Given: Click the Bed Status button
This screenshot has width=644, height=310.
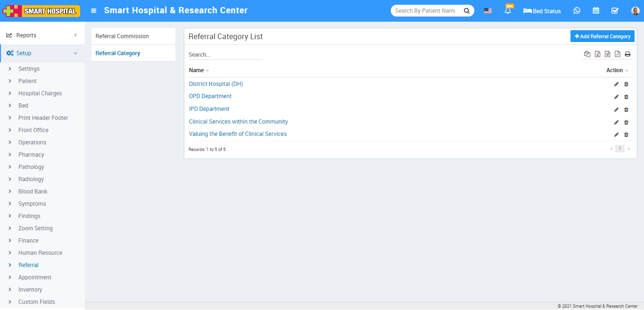Looking at the screenshot, I should coord(542,11).
